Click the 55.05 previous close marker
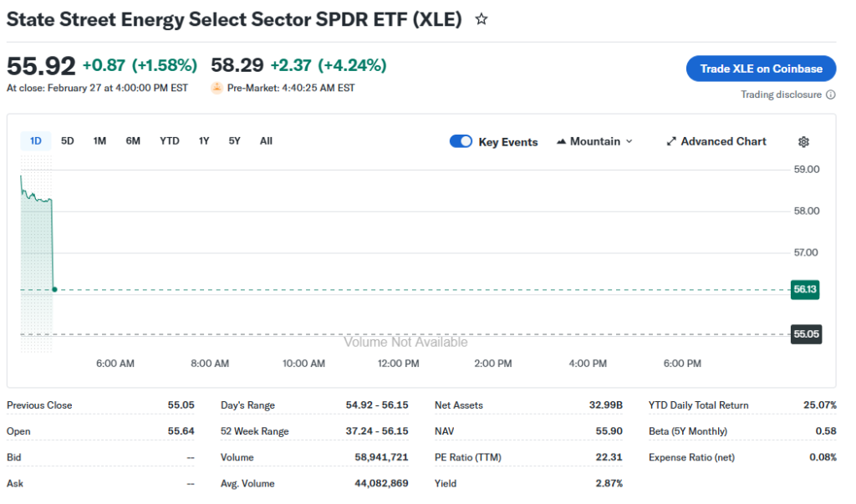The width and height of the screenshot is (856, 504). click(x=805, y=334)
